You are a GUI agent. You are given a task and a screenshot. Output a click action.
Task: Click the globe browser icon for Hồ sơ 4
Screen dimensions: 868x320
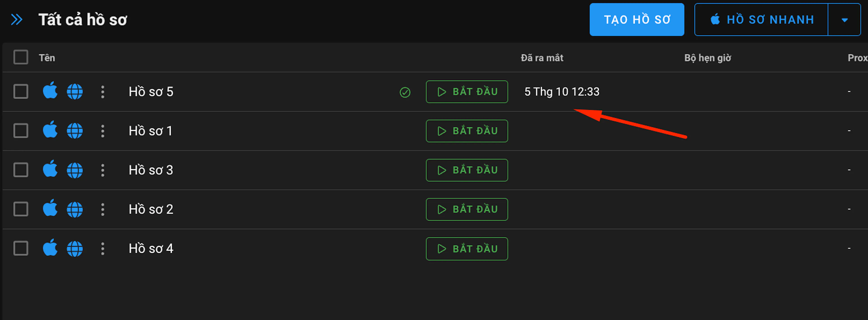75,249
